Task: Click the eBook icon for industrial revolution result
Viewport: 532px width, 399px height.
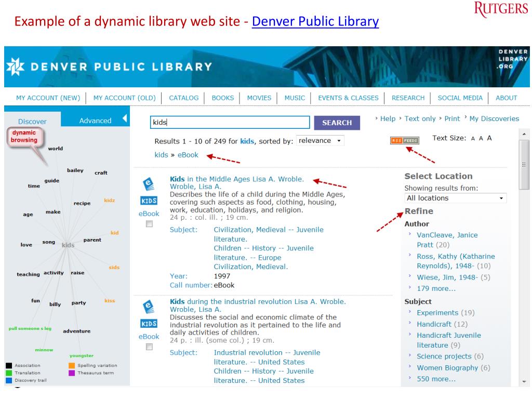Action: pos(149,307)
